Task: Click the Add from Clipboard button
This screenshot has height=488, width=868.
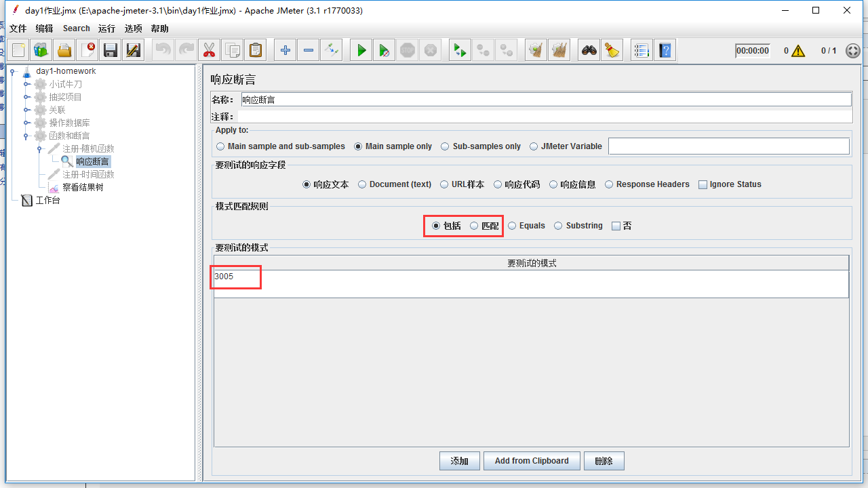Action: 532,461
